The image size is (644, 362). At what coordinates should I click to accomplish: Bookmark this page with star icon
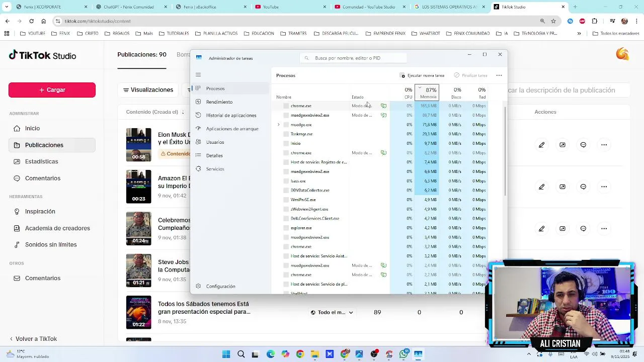pos(553,21)
